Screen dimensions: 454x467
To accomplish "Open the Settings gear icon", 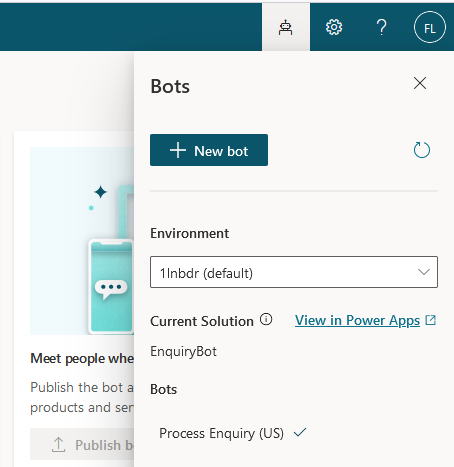I will [334, 27].
